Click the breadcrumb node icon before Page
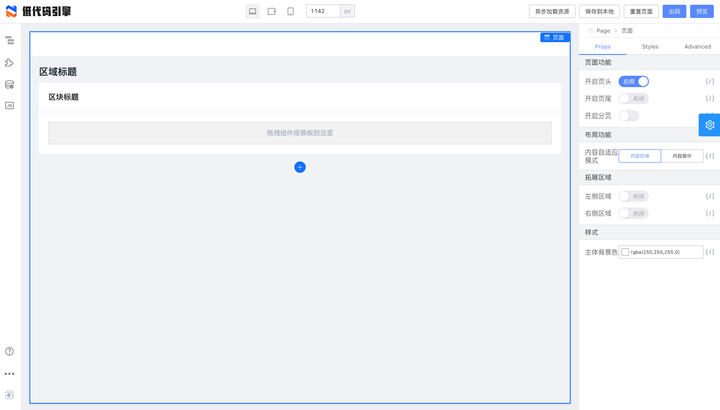Image resolution: width=720 pixels, height=410 pixels. [x=591, y=31]
